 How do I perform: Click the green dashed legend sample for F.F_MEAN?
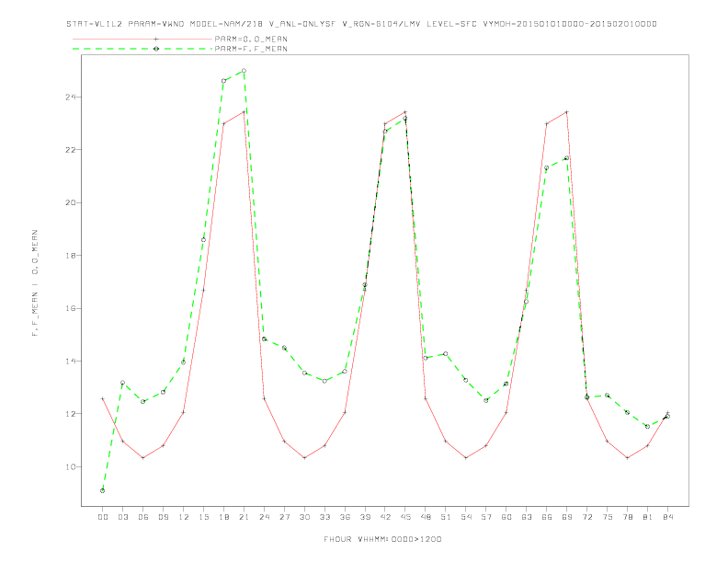tap(142, 49)
